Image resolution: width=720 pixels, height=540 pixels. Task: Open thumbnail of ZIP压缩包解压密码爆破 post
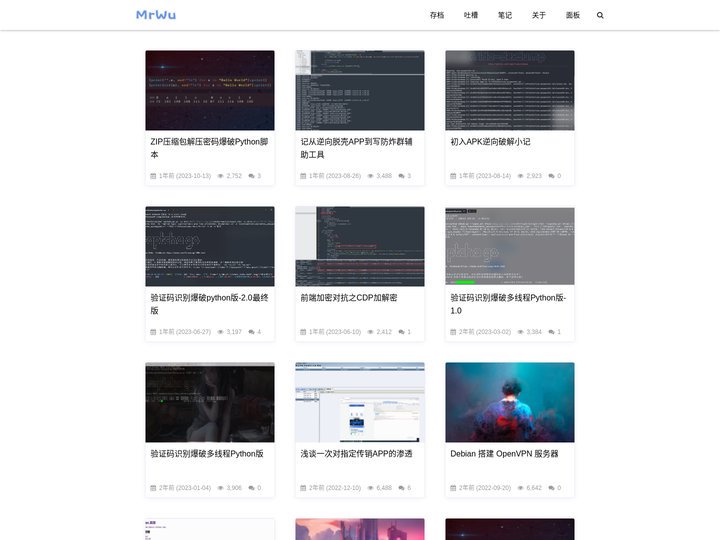(x=210, y=90)
